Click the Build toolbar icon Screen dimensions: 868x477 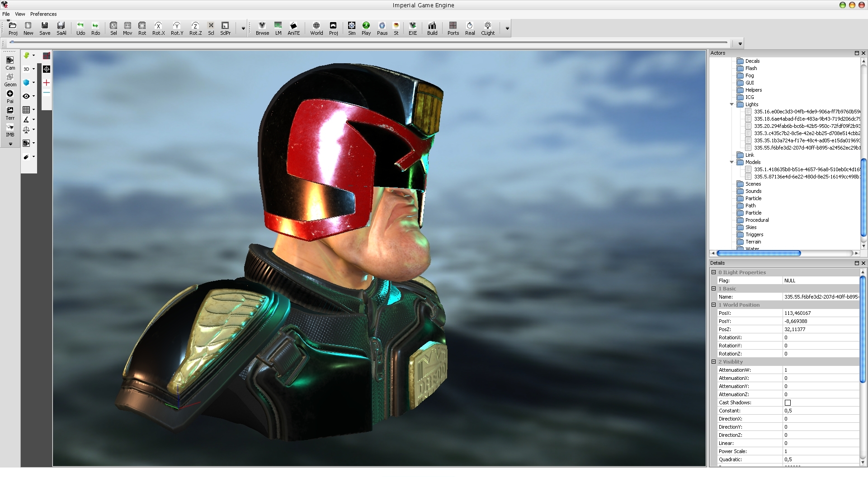click(432, 28)
